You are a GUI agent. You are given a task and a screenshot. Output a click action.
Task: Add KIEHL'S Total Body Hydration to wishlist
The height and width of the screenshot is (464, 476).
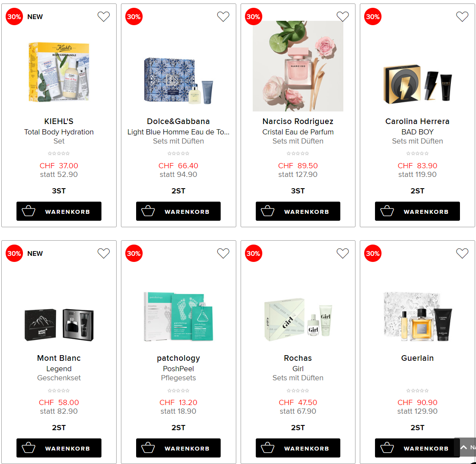tap(104, 16)
